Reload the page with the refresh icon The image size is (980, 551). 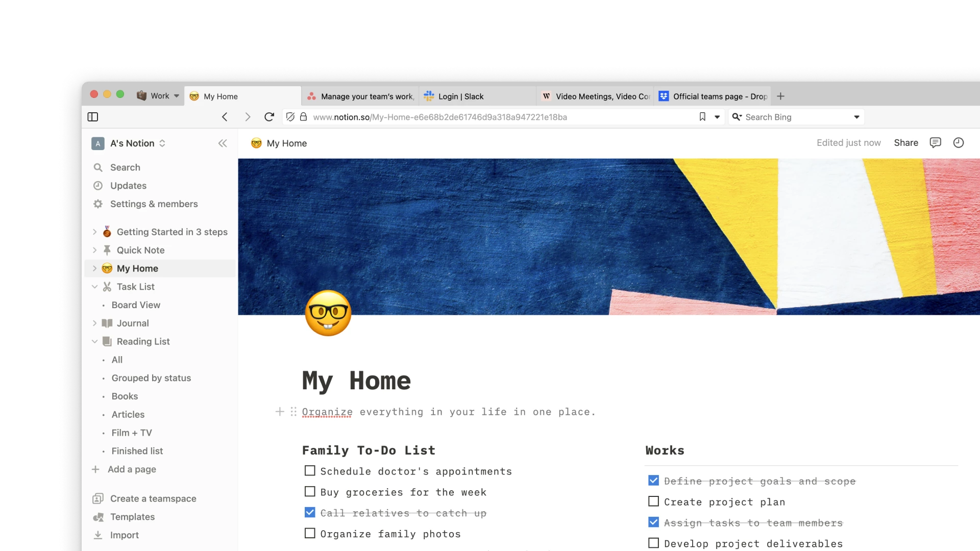coord(269,117)
